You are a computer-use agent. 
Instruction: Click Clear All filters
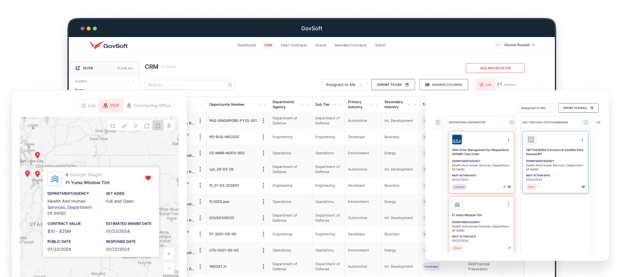click(x=125, y=68)
